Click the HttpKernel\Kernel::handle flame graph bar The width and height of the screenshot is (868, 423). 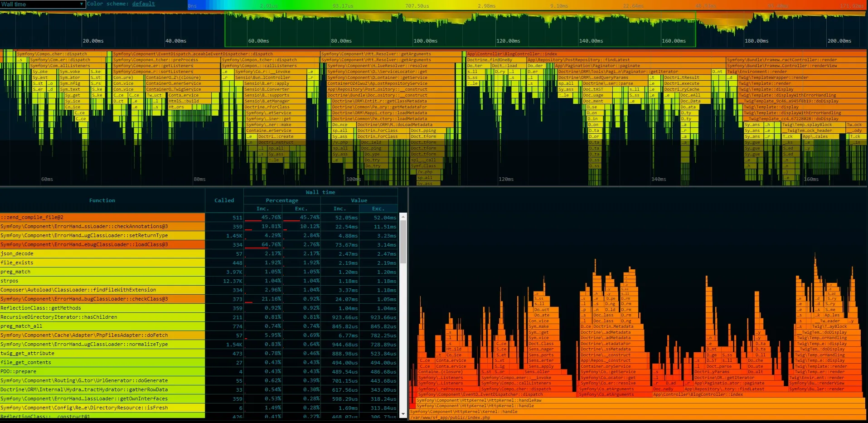coord(637,412)
